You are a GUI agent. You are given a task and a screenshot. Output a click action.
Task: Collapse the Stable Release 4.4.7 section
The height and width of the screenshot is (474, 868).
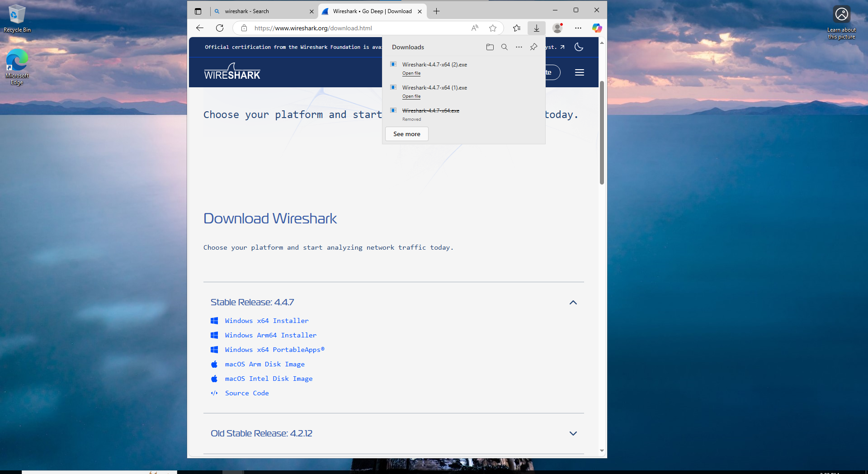click(573, 303)
